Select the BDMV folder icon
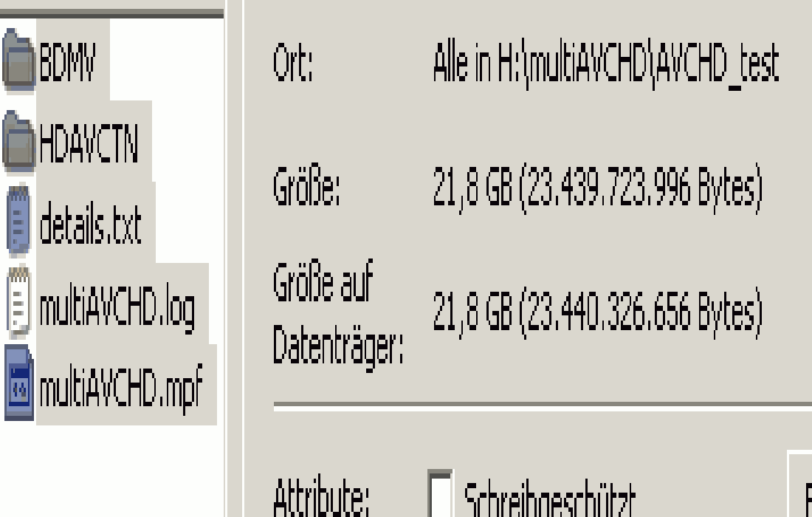 pyautogui.click(x=18, y=61)
